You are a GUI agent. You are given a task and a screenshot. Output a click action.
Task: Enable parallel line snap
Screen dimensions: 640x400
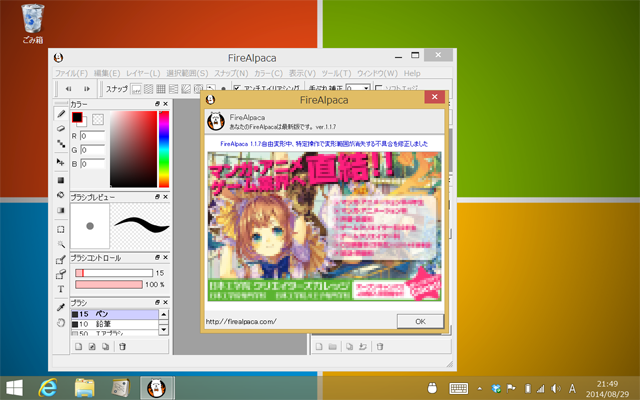[x=149, y=89]
